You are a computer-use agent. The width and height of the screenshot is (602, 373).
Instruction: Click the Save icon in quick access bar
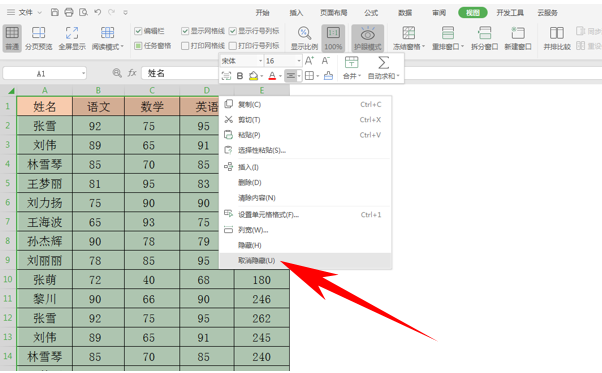pyautogui.click(x=55, y=13)
